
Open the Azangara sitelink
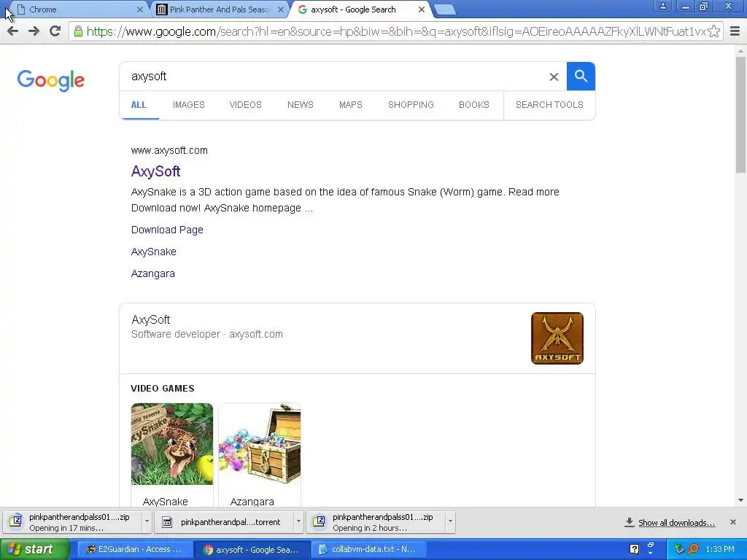click(153, 274)
